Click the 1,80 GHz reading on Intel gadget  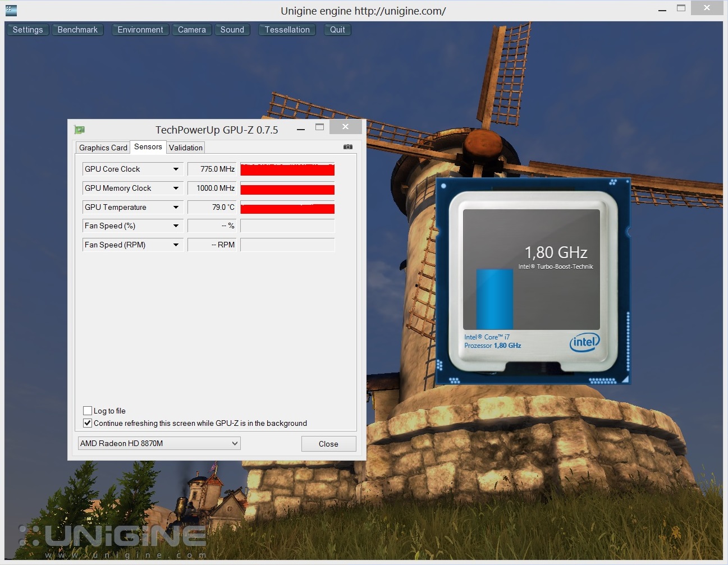point(556,252)
